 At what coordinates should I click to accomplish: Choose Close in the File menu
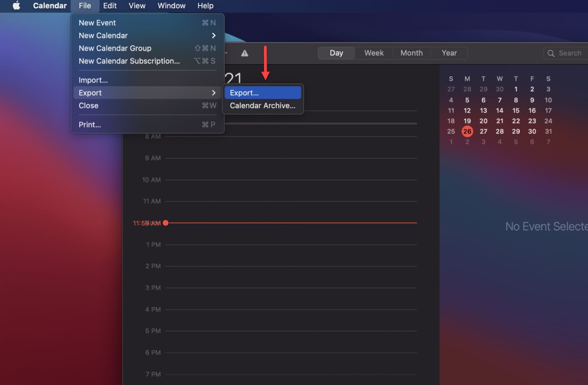(x=147, y=106)
